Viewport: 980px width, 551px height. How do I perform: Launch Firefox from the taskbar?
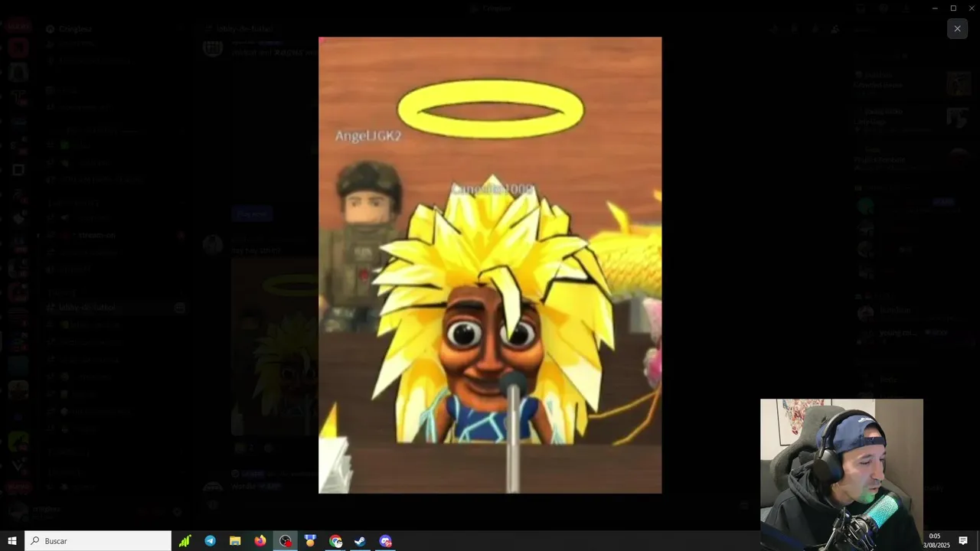[x=260, y=541]
